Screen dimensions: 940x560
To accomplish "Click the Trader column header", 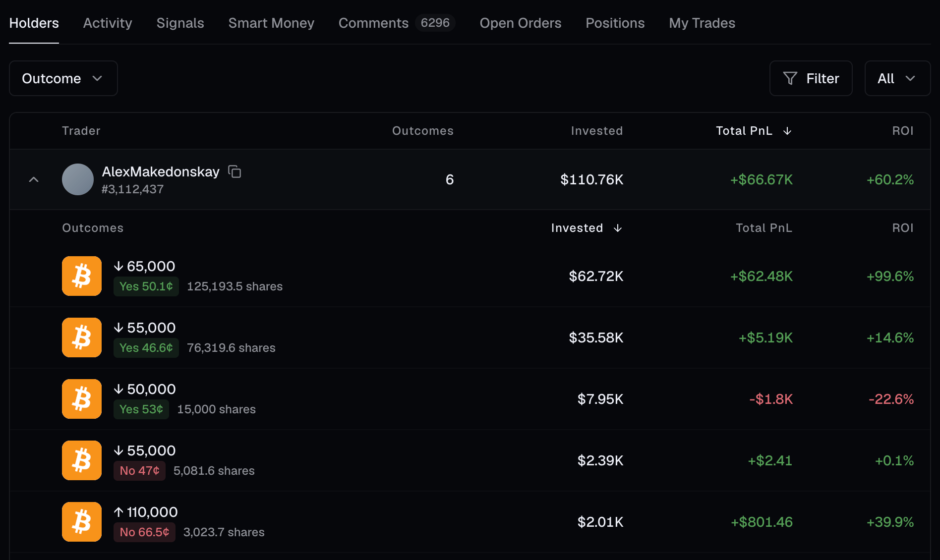I will coord(81,131).
